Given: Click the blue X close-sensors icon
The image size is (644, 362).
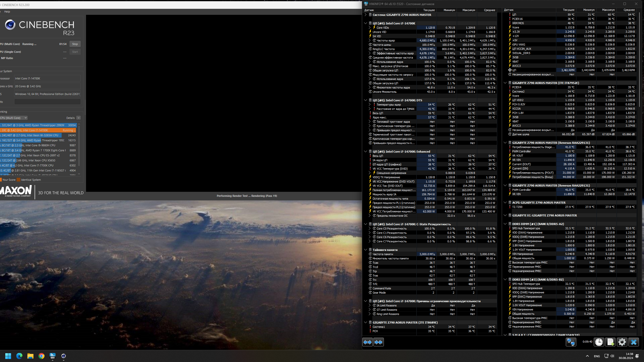Looking at the screenshot, I should tap(633, 342).
